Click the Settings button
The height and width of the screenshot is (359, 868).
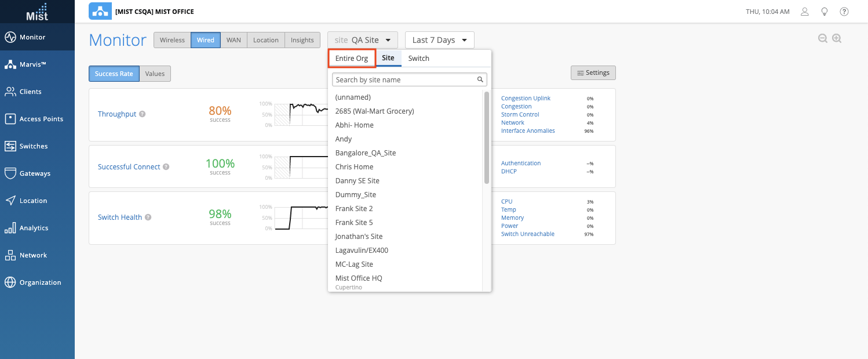tap(593, 72)
